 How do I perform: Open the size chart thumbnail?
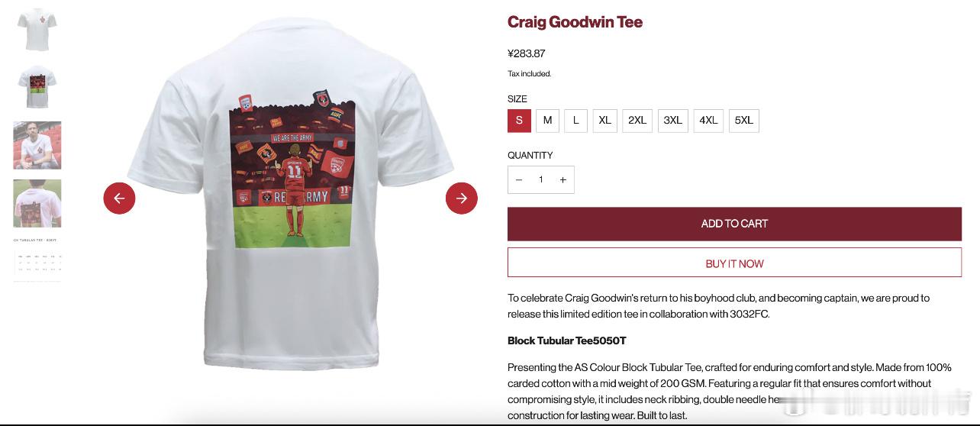(37, 260)
